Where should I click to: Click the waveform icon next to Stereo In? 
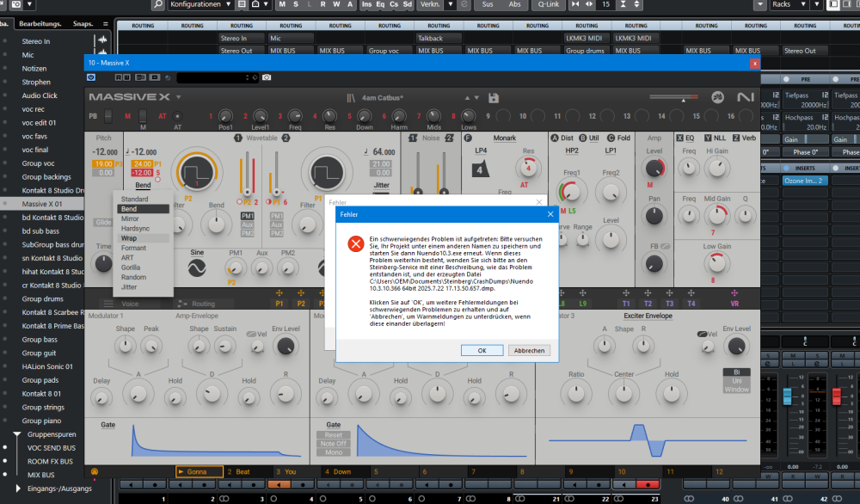pyautogui.click(x=102, y=40)
